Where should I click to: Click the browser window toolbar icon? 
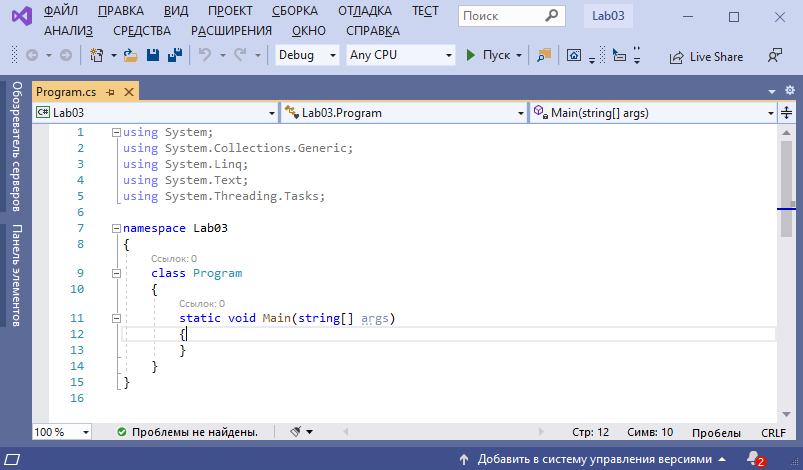point(574,55)
